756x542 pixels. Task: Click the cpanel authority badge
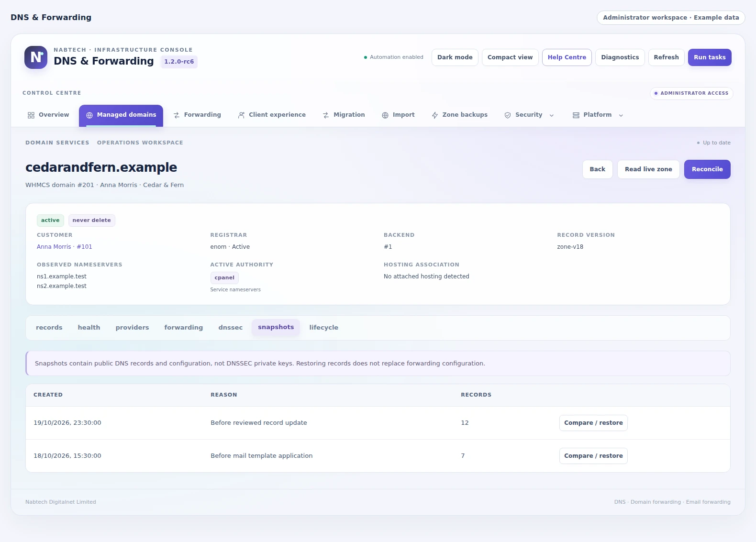(x=224, y=278)
